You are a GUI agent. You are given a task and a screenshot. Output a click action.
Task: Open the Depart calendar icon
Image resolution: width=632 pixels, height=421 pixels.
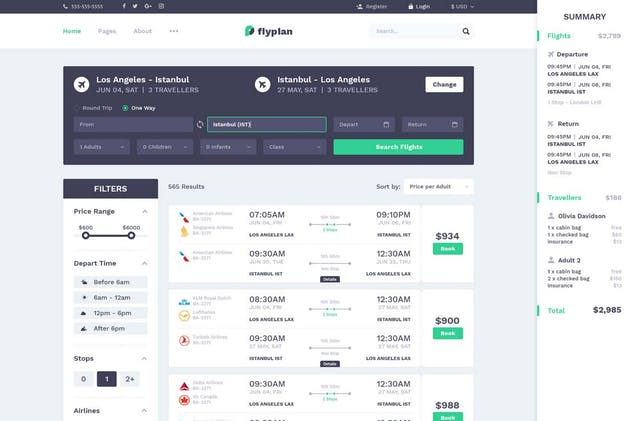(x=386, y=124)
